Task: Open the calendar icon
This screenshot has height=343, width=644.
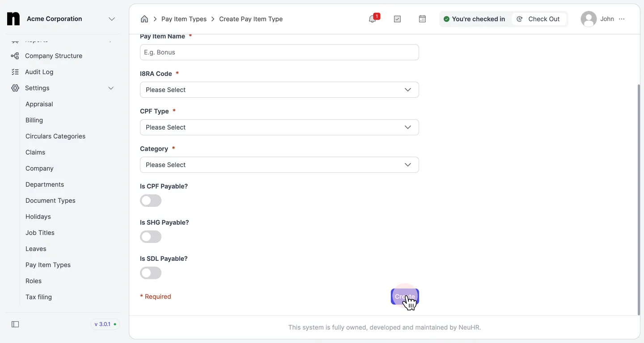Action: click(422, 19)
